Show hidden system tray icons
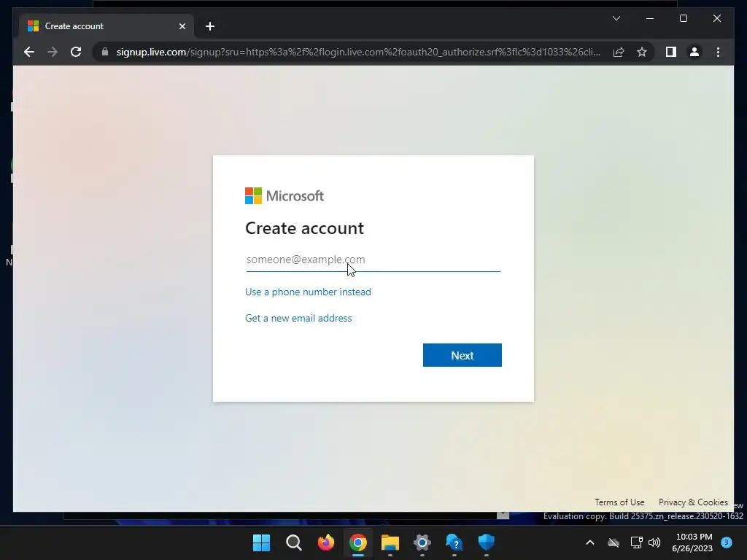The image size is (747, 560). pos(589,542)
